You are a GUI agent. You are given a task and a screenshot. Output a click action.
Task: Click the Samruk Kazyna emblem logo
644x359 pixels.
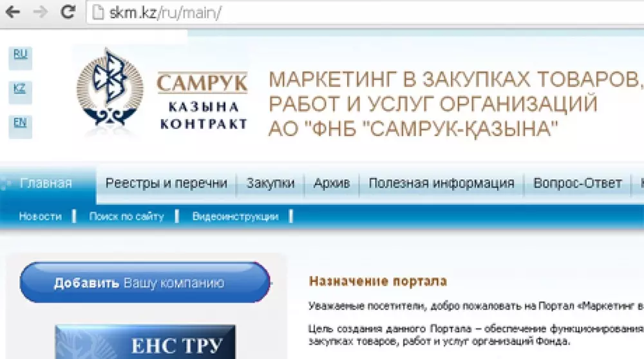tap(111, 91)
